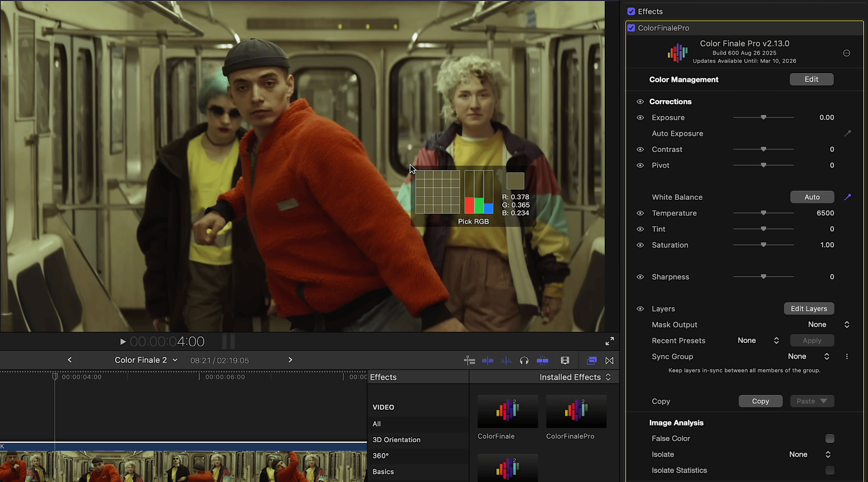Screen dimensions: 868x482
Task: Expand viewer to full screen
Action: click(610, 341)
